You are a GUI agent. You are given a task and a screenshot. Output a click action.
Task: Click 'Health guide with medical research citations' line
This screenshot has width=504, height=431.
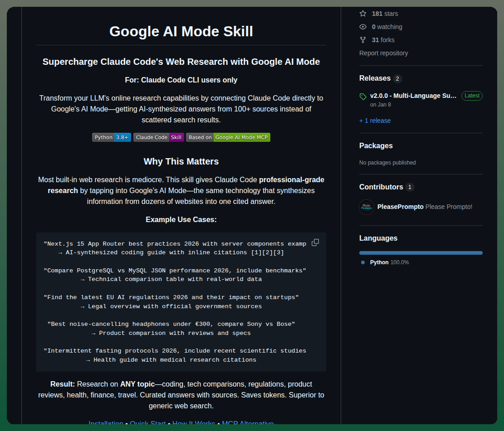[171, 360]
